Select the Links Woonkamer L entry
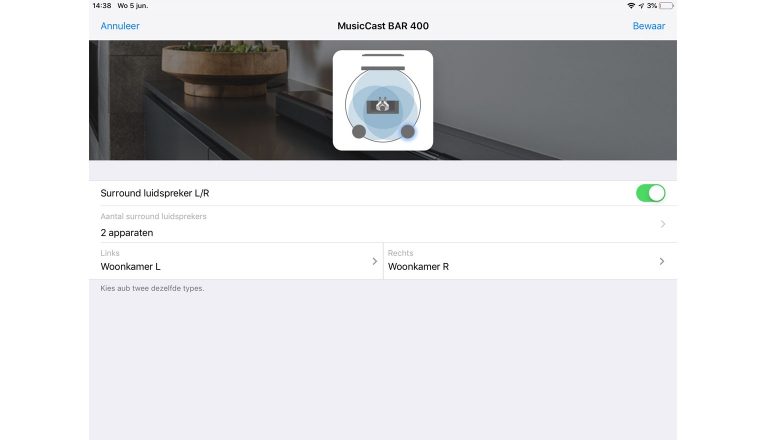 tap(236, 261)
